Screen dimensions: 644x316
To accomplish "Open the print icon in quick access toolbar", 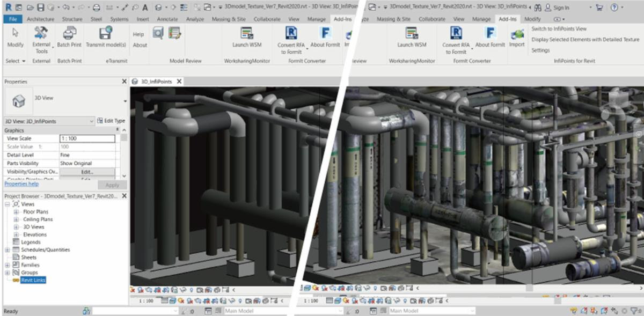I will coord(97,8).
